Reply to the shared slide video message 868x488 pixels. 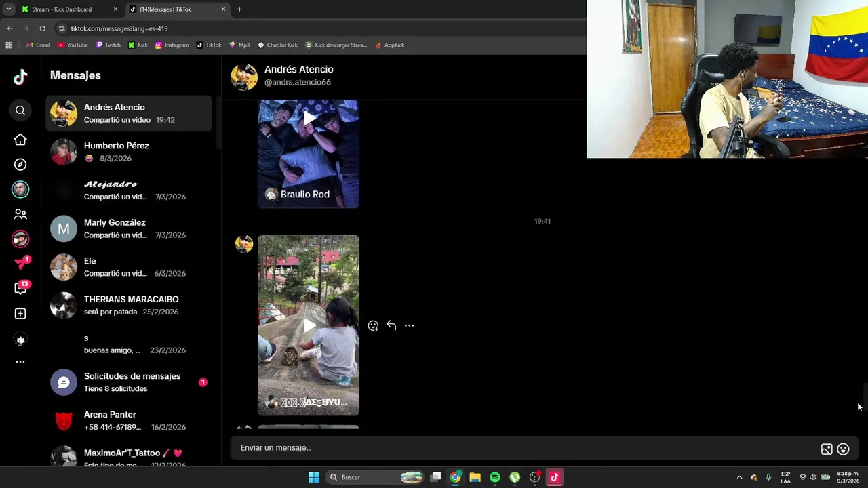tap(391, 325)
